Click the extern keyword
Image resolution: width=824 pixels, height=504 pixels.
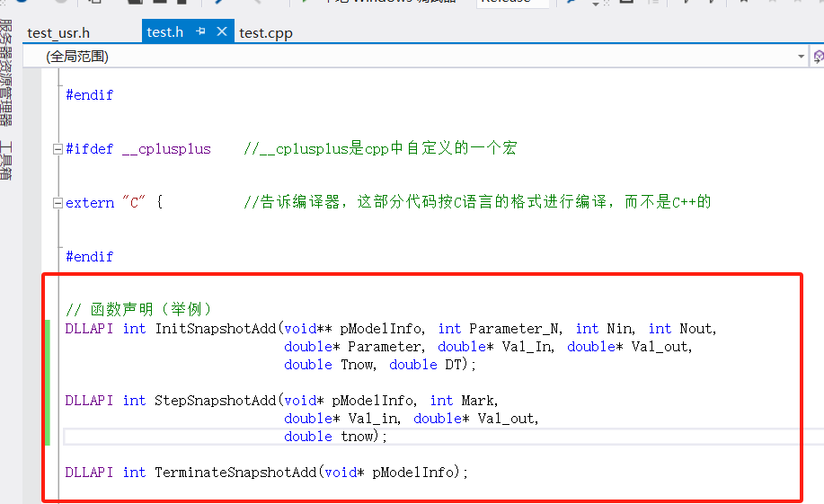(90, 203)
